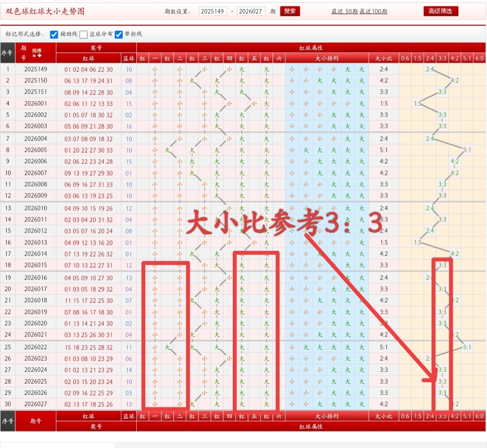The width and height of the screenshot is (487, 448).
Task: Toggle the 辅助线 checkbox
Action: tap(54, 34)
